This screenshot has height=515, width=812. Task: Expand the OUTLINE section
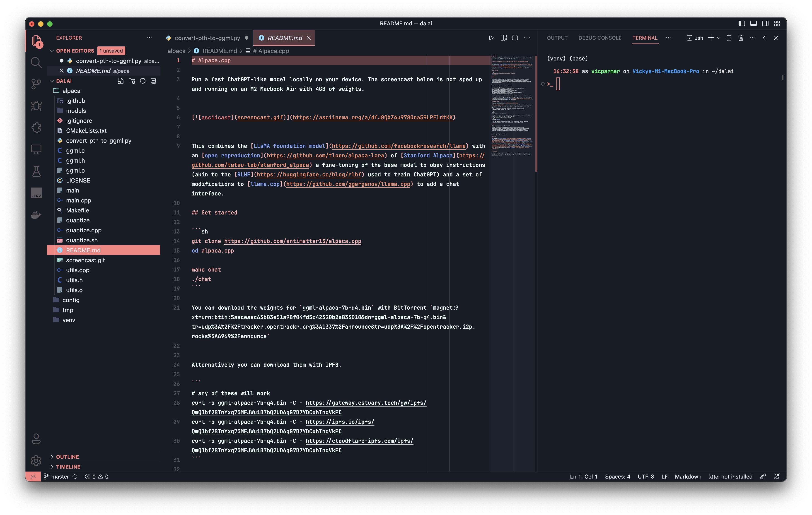[67, 457]
